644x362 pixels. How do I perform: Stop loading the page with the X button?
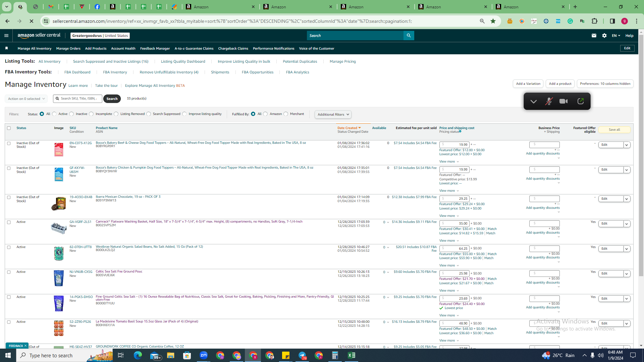32,21
